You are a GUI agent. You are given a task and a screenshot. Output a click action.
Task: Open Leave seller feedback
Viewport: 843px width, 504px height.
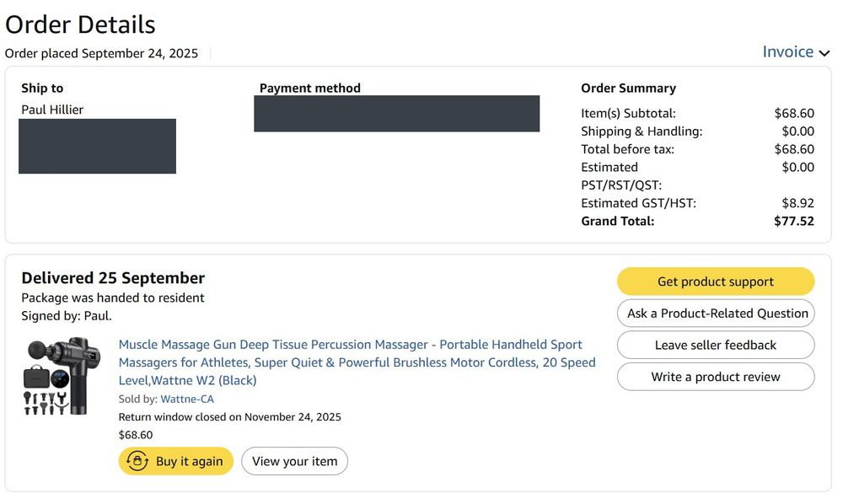(x=716, y=345)
